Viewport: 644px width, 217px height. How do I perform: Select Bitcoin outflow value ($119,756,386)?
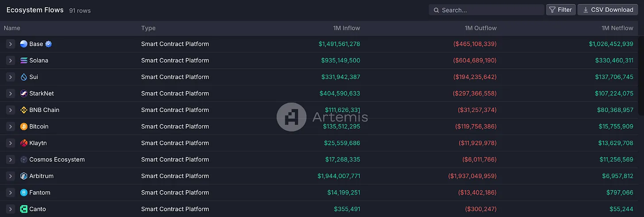click(476, 127)
